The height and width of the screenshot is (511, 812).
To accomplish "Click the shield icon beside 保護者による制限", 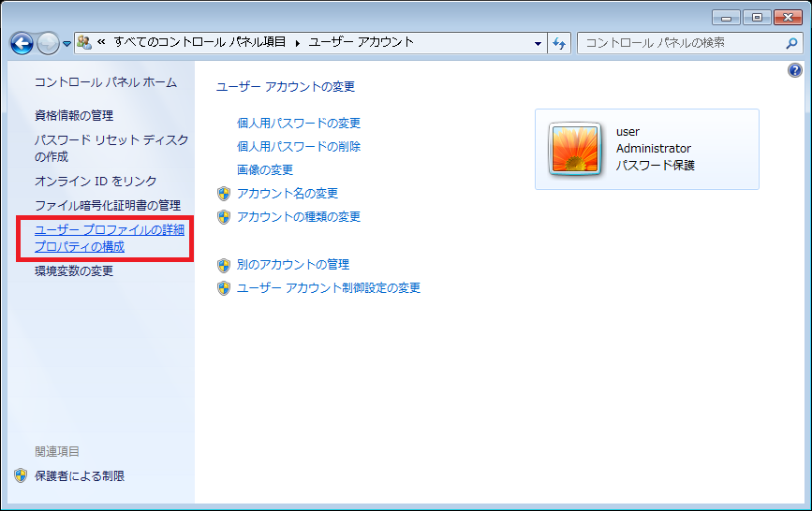I will 21,475.
